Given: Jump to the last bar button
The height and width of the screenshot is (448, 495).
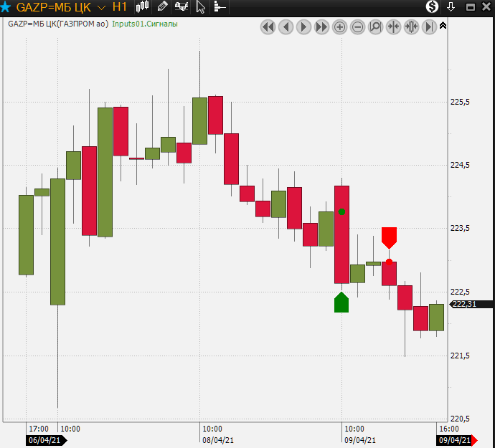Looking at the screenshot, I should [x=429, y=27].
